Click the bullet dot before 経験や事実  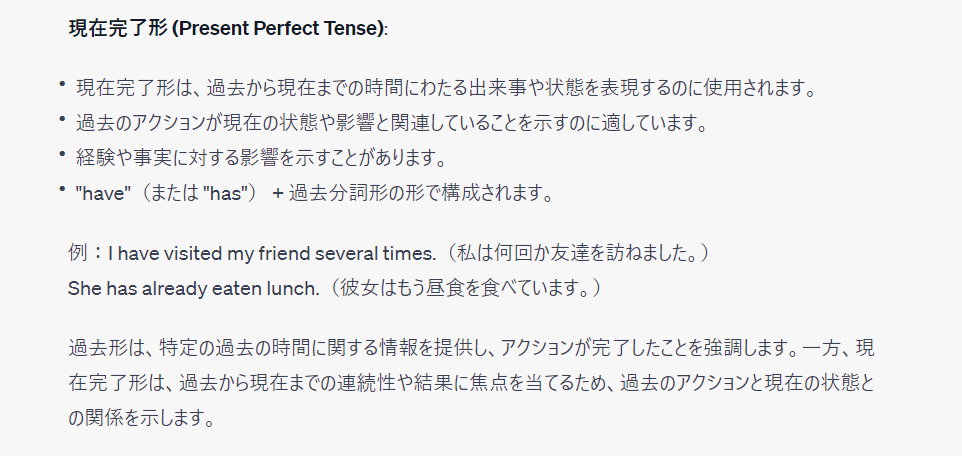pyautogui.click(x=62, y=156)
